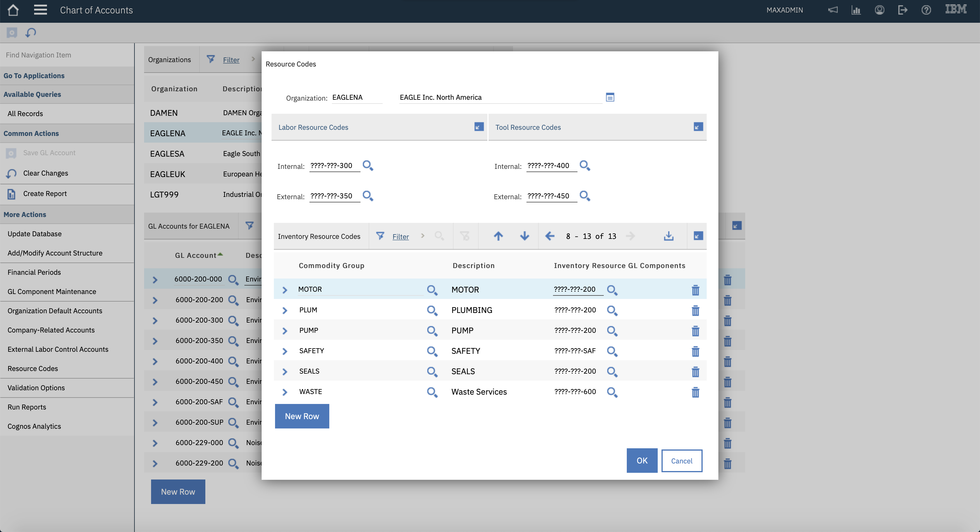Viewport: 980px width, 532px height.
Task: Expand the SAFETY commodity group row
Action: (x=285, y=351)
